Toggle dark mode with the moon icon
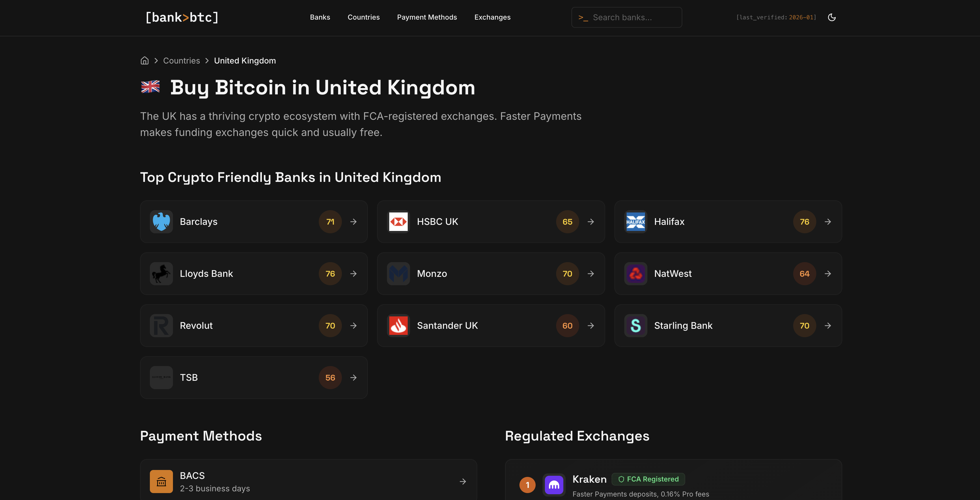The image size is (980, 500). (832, 17)
